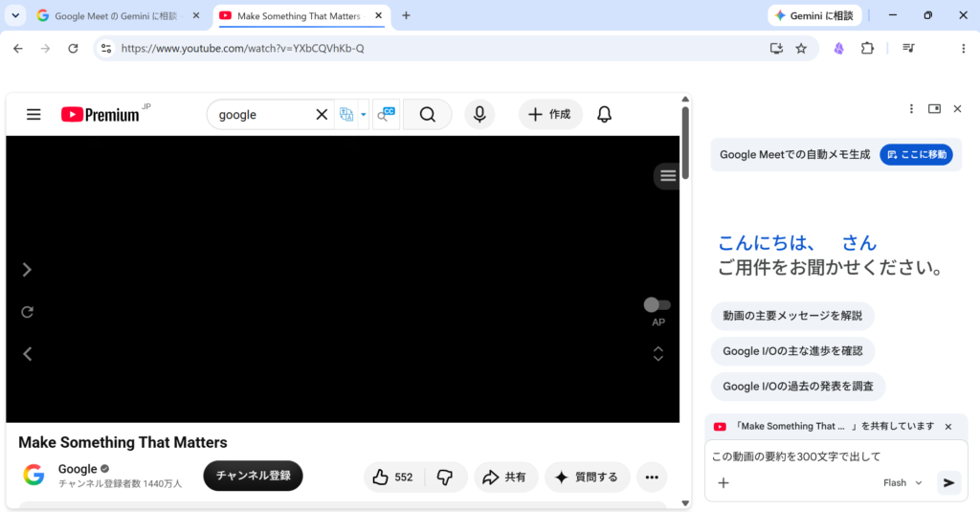980x512 pixels.
Task: Click the YouTube page vertical scrollbar
Action: 685,144
